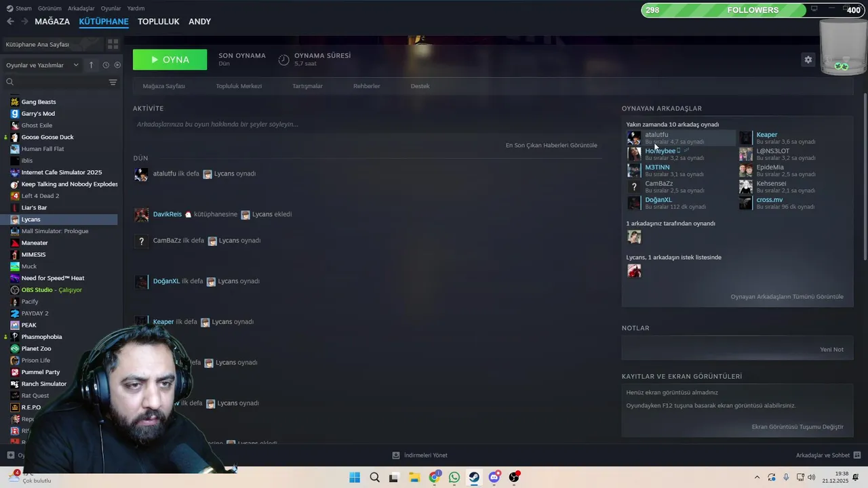Open WhatsApp from taskbar
Viewport: 868px width, 488px height.
454,477
